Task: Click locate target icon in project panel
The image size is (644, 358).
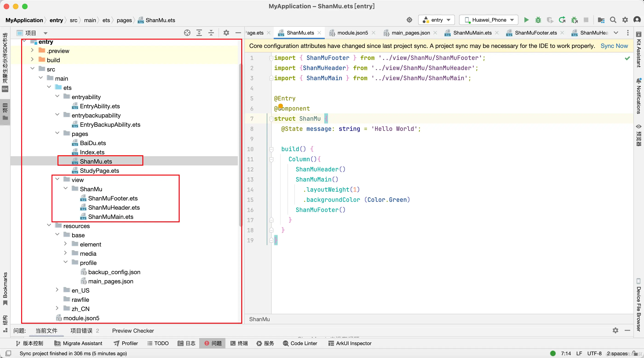Action: (x=187, y=33)
